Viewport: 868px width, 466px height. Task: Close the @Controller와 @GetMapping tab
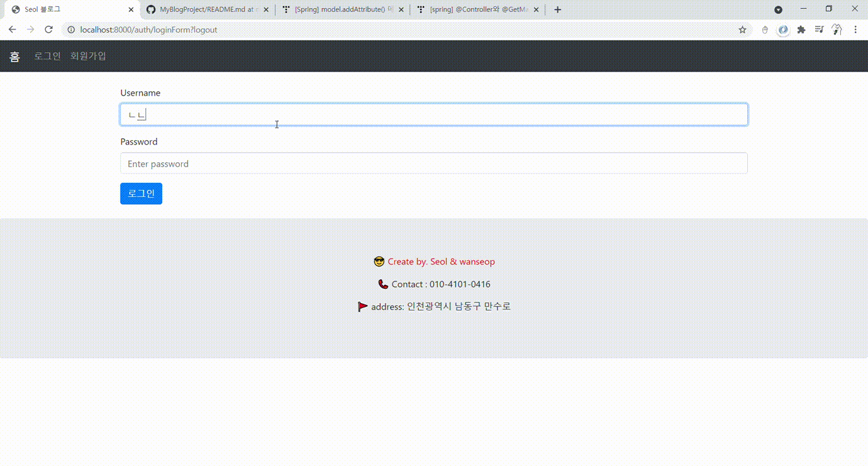[537, 9]
